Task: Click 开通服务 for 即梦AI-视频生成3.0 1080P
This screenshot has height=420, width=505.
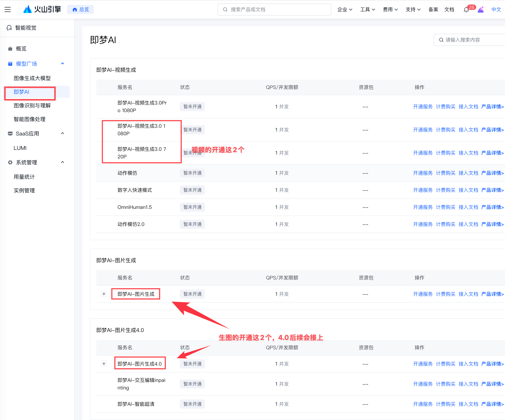Action: (x=423, y=130)
